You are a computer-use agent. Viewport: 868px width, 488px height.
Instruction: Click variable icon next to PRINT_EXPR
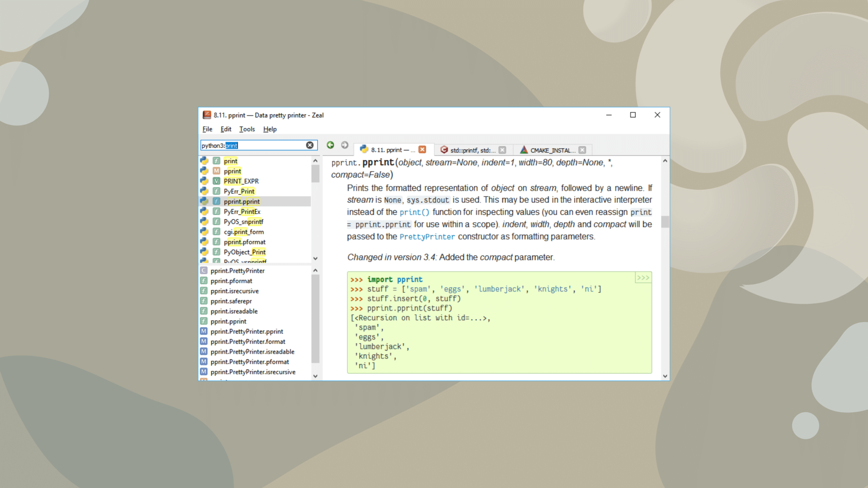(x=216, y=181)
